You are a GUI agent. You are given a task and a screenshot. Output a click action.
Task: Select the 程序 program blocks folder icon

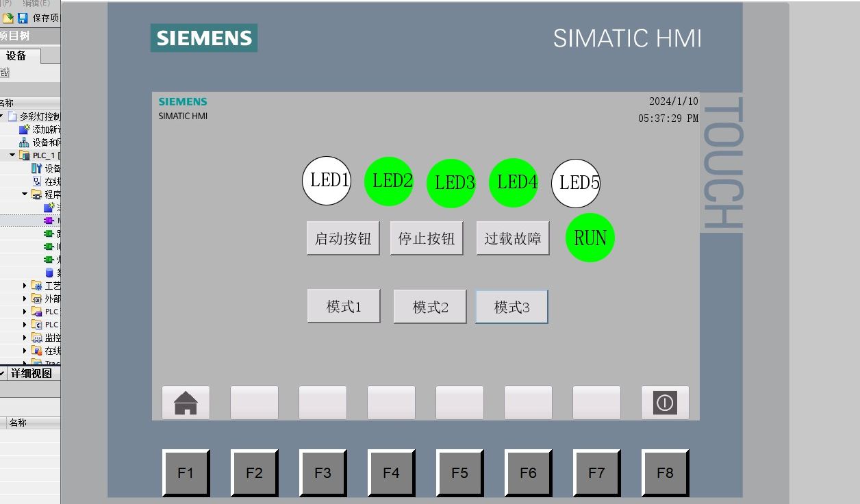[37, 194]
